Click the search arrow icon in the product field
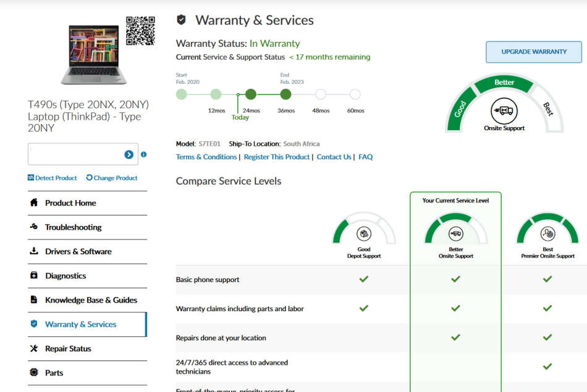 point(129,154)
